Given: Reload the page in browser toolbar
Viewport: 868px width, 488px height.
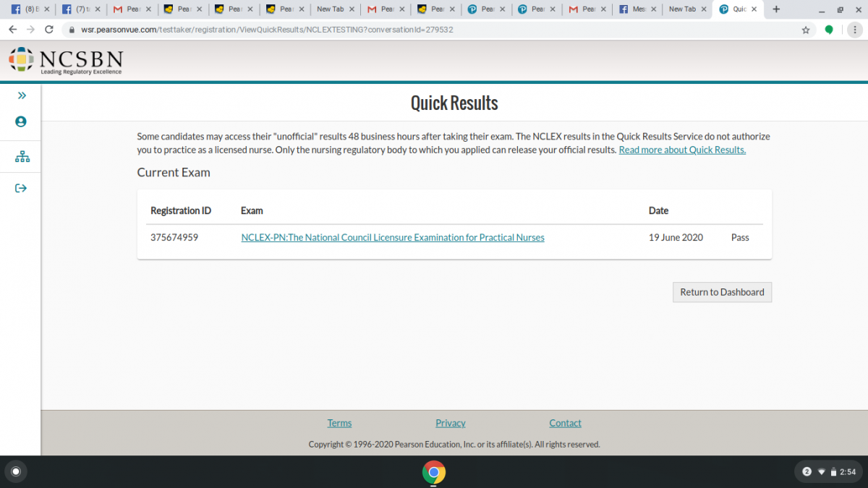Looking at the screenshot, I should click(x=49, y=30).
